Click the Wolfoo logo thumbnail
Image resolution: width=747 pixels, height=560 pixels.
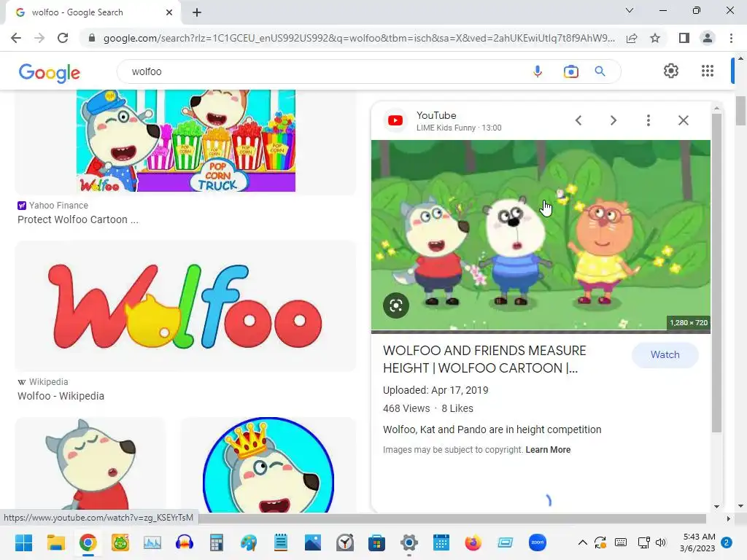pos(185,306)
